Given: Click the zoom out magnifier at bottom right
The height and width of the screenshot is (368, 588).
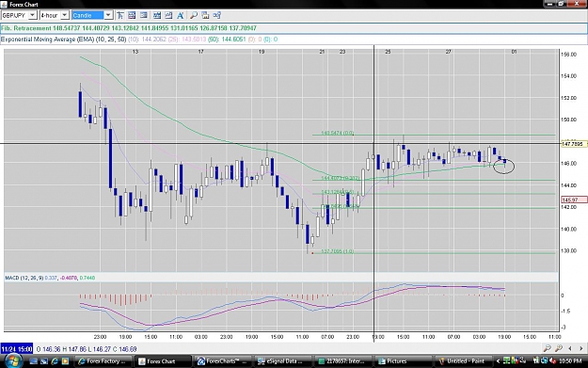Looking at the screenshot, I should (x=547, y=348).
